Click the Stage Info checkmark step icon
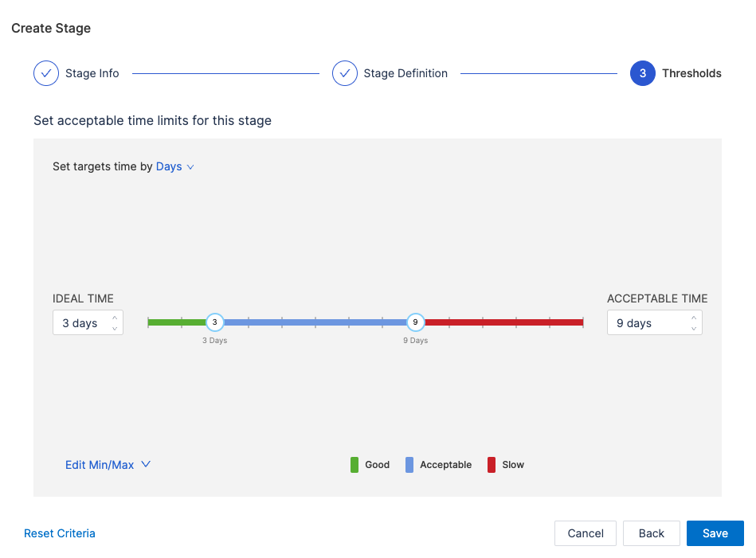 (x=46, y=73)
